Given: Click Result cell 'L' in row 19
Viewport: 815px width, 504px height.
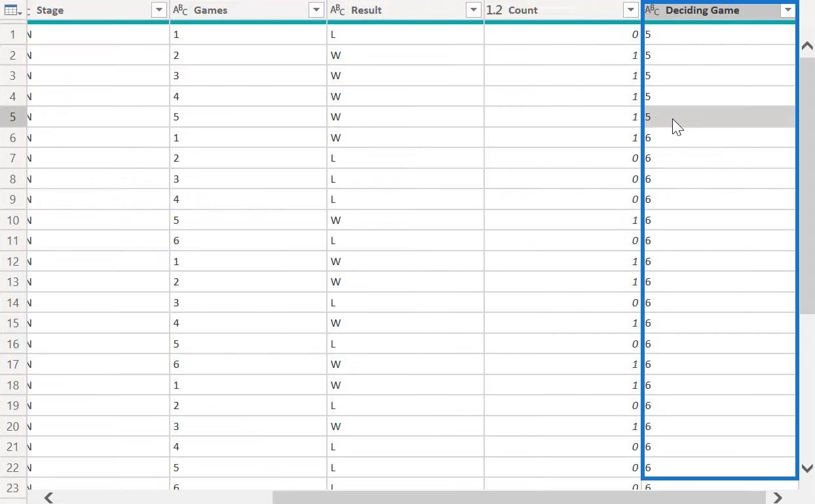Looking at the screenshot, I should click(406, 406).
